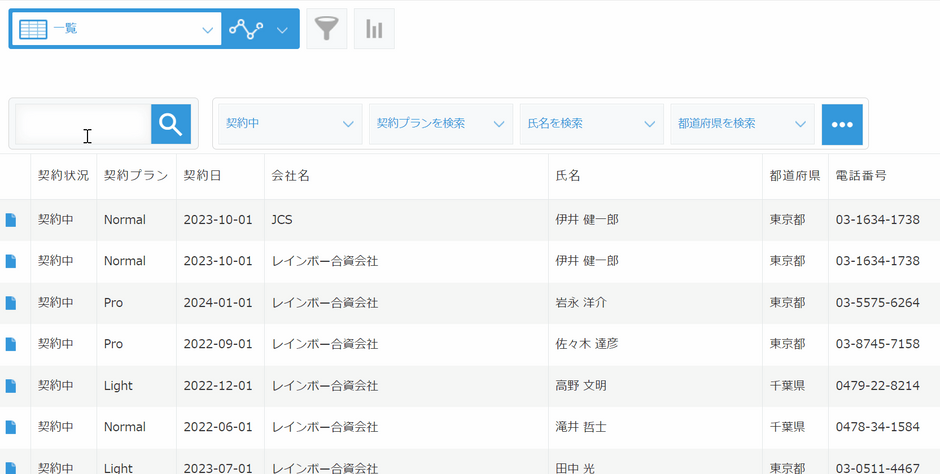Viewport: 940px width, 474px height.
Task: Open the 契約プランを検索 dropdown
Action: coord(441,124)
